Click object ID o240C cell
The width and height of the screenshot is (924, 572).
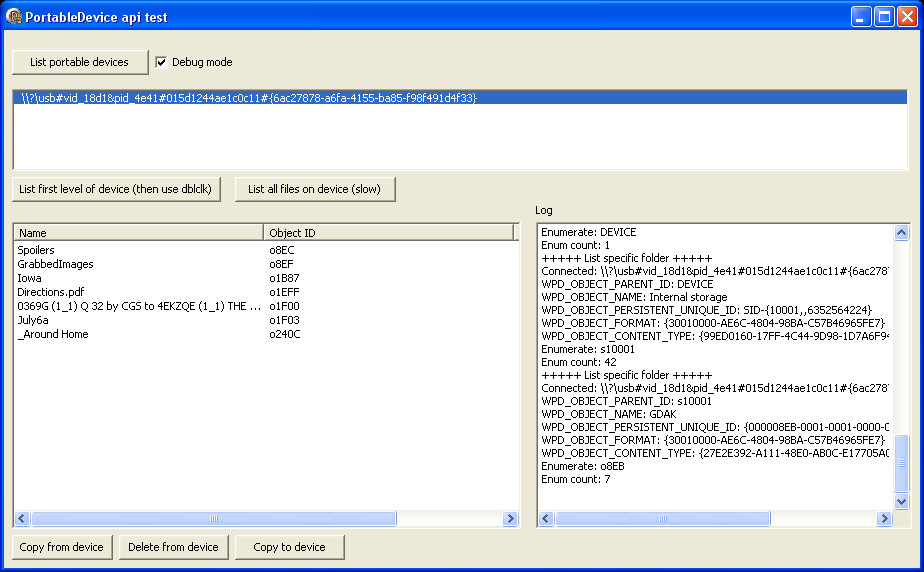pos(285,334)
